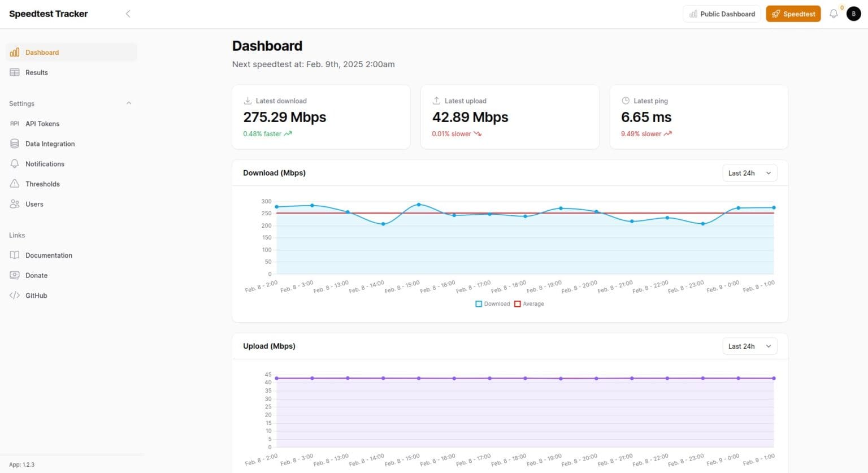Open the user avatar menu
The width and height of the screenshot is (868, 473).
pos(854,14)
